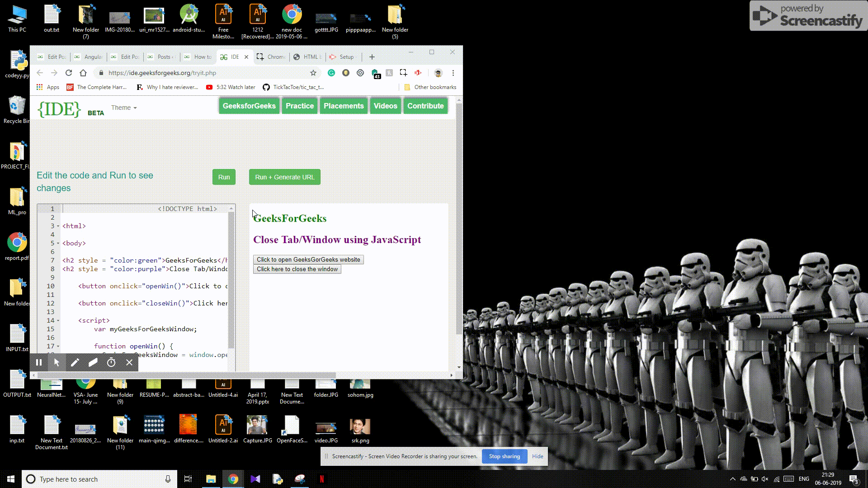Switch to the HTML tab

click(308, 57)
